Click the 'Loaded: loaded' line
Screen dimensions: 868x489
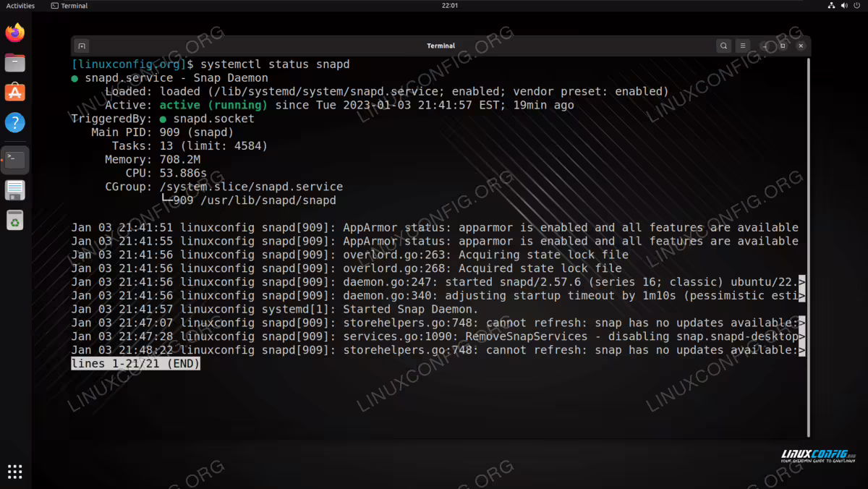tap(387, 92)
